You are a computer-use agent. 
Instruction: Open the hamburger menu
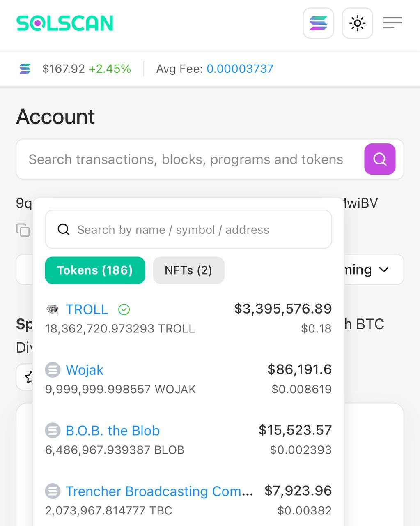[392, 23]
